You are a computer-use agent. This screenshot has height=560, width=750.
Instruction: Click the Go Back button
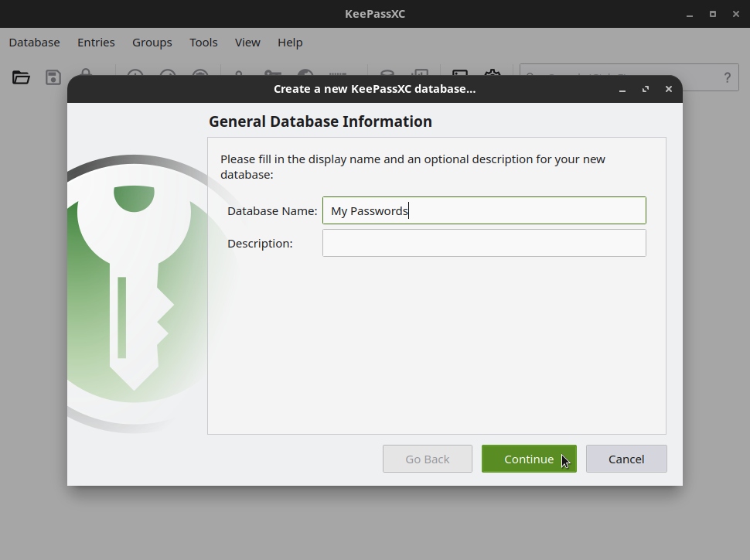pos(427,459)
